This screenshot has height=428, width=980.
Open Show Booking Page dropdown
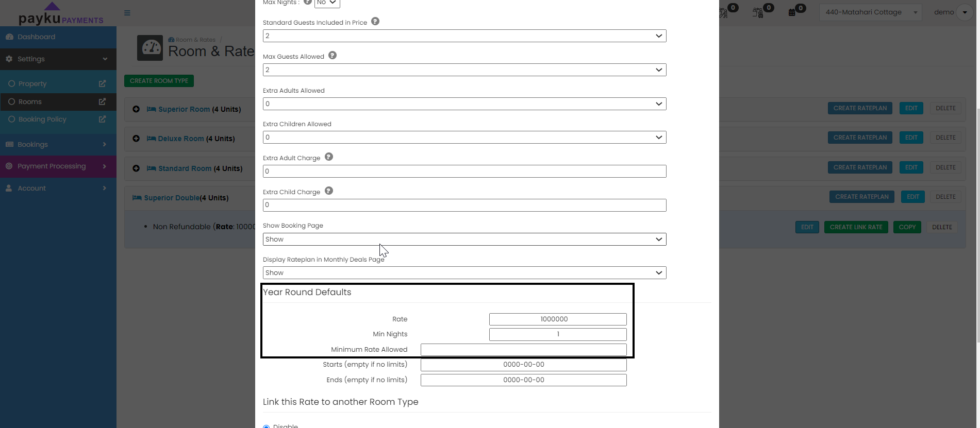[464, 239]
